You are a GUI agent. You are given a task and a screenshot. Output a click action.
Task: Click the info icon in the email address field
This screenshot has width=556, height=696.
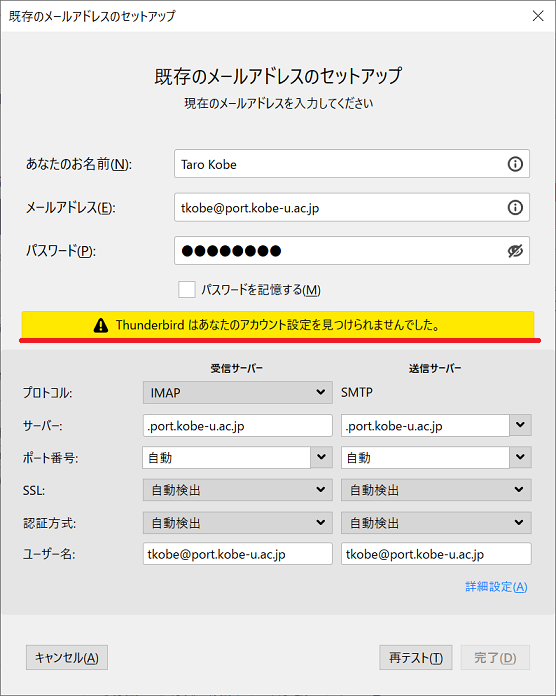click(515, 207)
